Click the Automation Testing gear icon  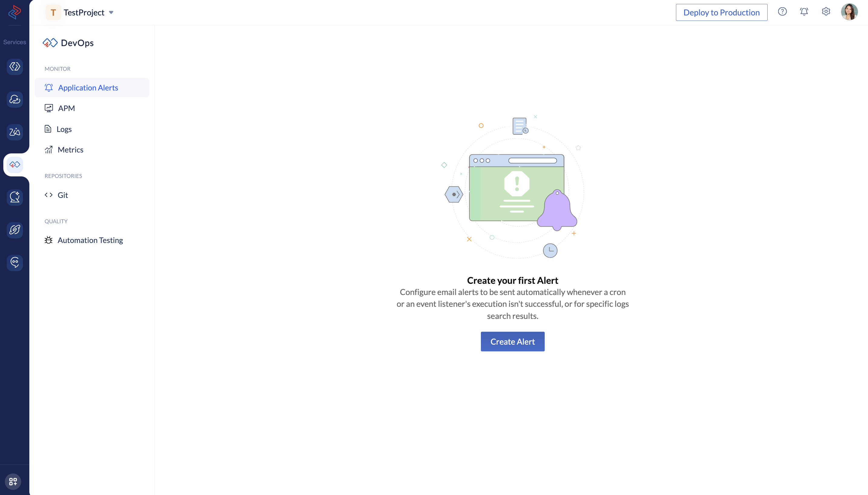49,240
